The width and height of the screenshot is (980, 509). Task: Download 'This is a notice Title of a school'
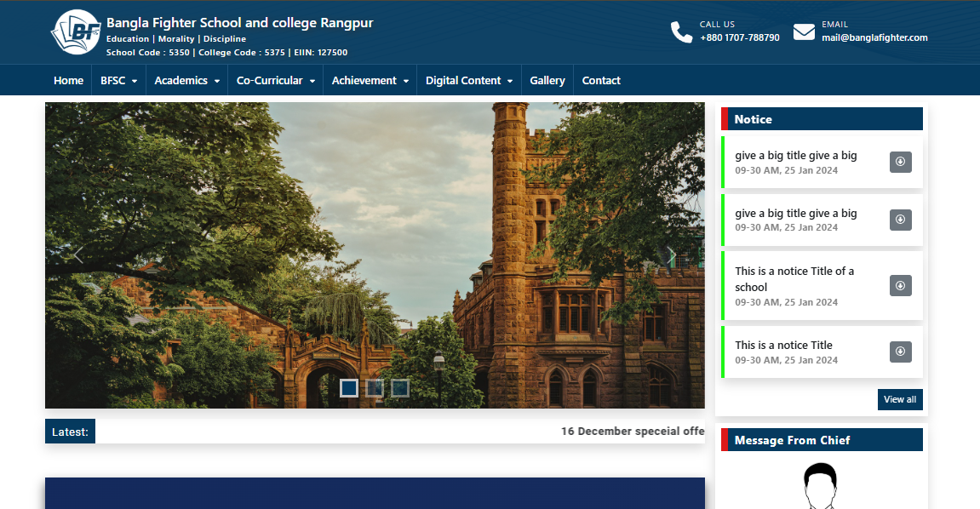(x=900, y=285)
